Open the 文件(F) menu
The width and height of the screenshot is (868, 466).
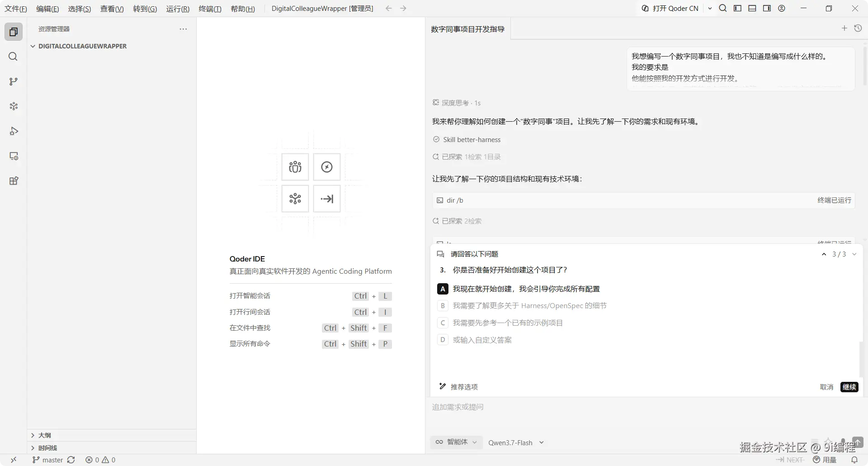tap(16, 9)
